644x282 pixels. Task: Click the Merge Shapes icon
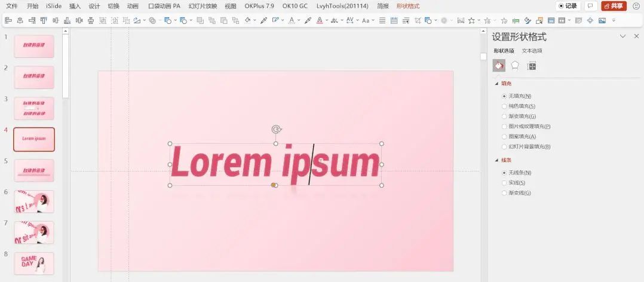pos(152,20)
